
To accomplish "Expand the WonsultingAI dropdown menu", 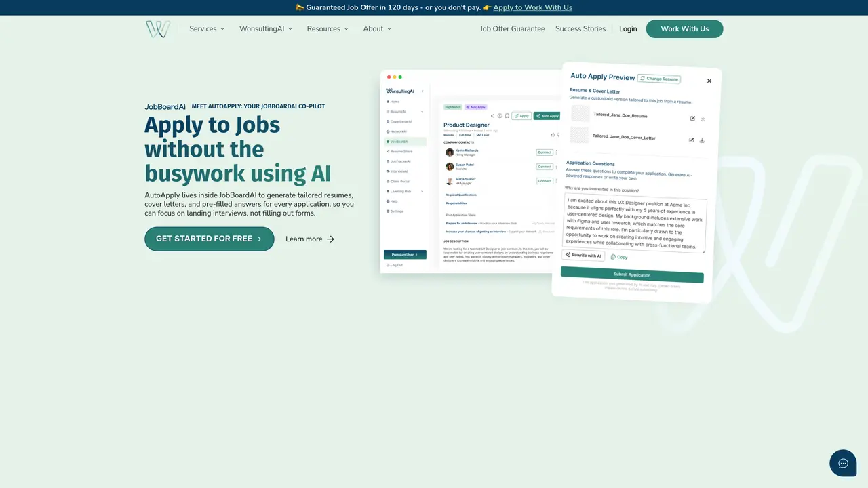I will pyautogui.click(x=266, y=29).
